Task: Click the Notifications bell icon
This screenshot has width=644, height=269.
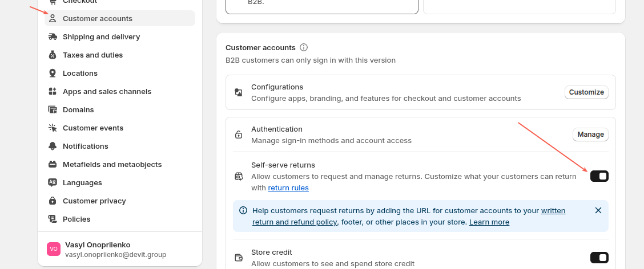Action: click(x=53, y=146)
